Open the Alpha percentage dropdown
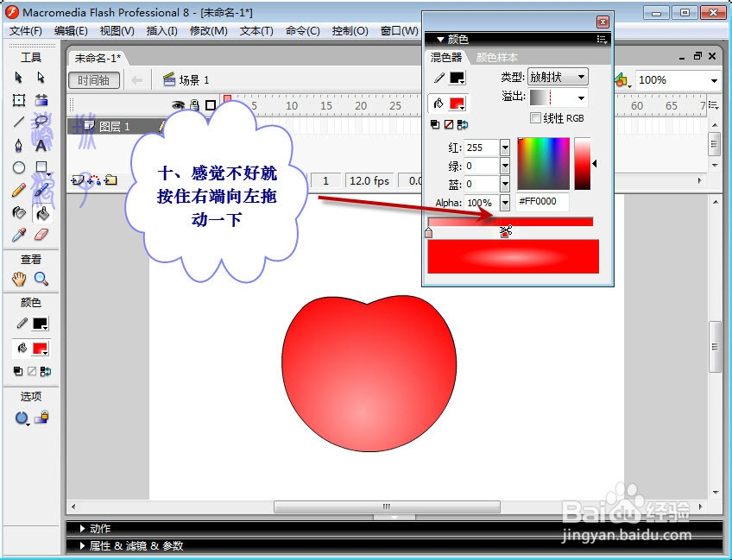This screenshot has width=732, height=560. pyautogui.click(x=505, y=201)
